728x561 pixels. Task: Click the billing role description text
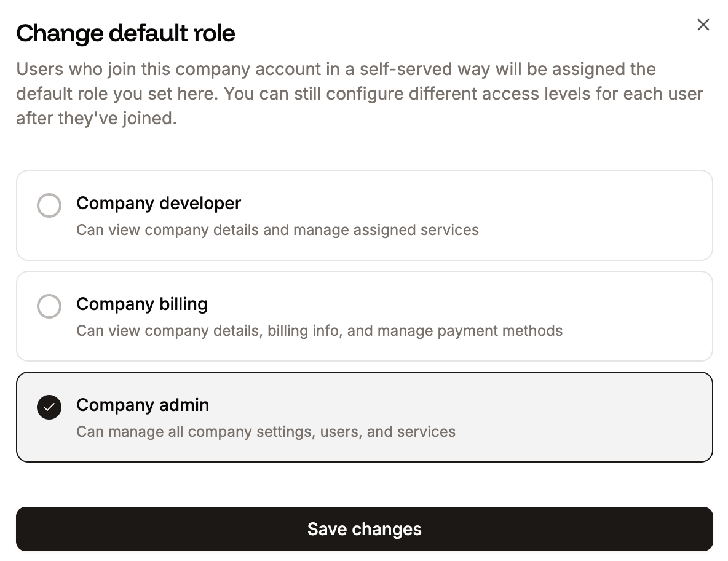tap(319, 330)
